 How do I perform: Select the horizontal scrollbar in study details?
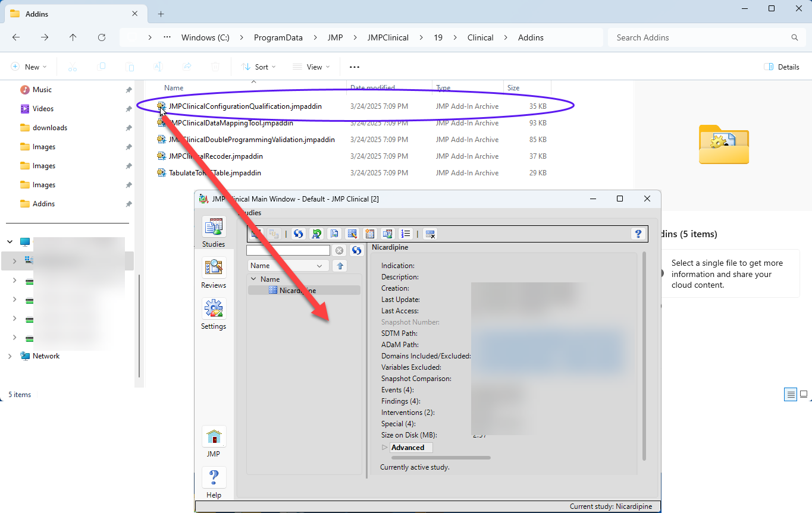(441, 458)
